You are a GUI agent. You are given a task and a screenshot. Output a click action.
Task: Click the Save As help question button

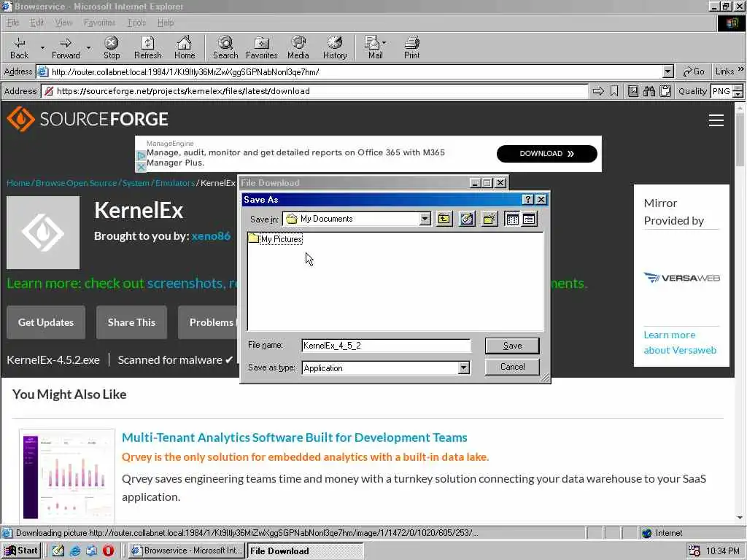click(528, 200)
